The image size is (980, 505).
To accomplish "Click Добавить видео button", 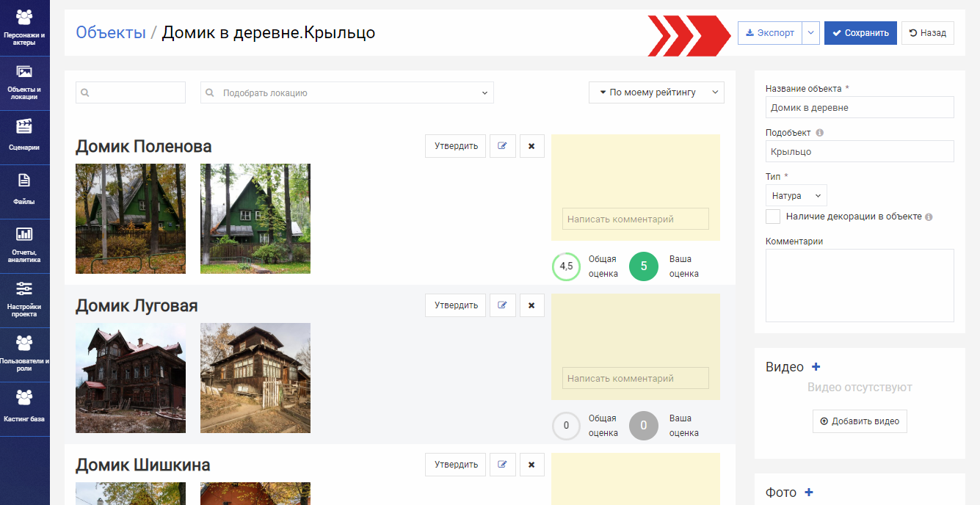I will 860,421.
